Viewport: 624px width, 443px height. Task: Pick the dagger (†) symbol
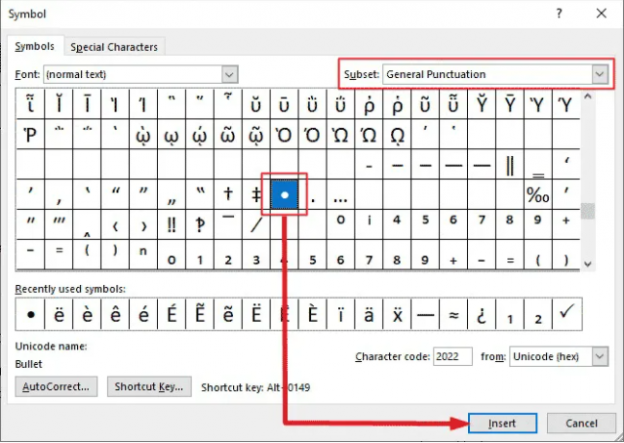click(229, 193)
